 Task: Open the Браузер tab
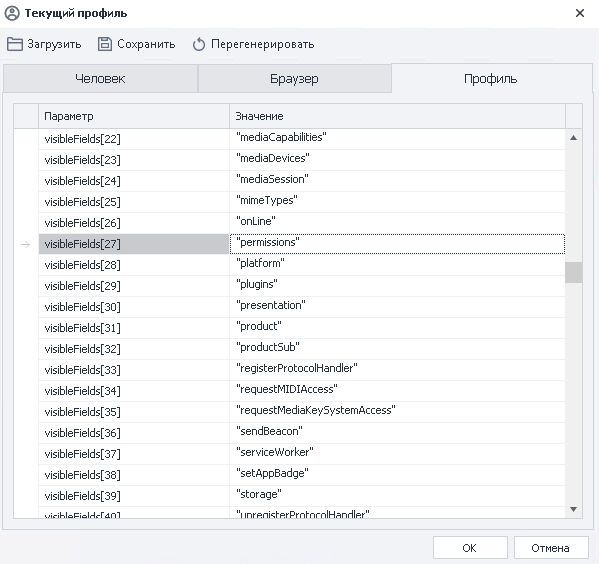tap(294, 79)
